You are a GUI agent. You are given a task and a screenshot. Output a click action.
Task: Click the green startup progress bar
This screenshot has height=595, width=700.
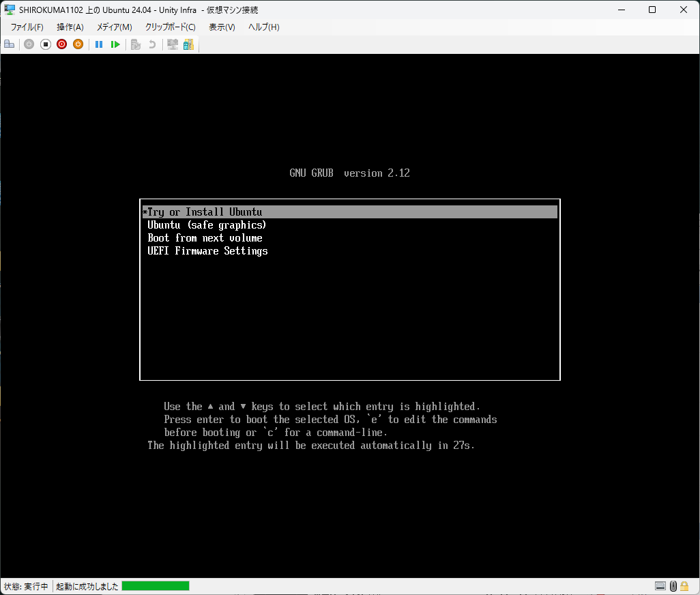coord(156,585)
